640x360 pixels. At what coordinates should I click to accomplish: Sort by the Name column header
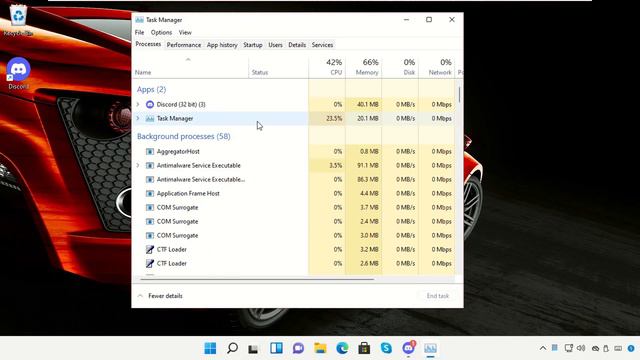(x=190, y=68)
